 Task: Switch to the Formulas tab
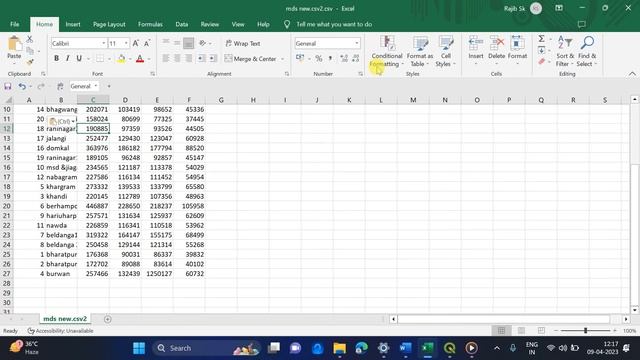pos(150,24)
